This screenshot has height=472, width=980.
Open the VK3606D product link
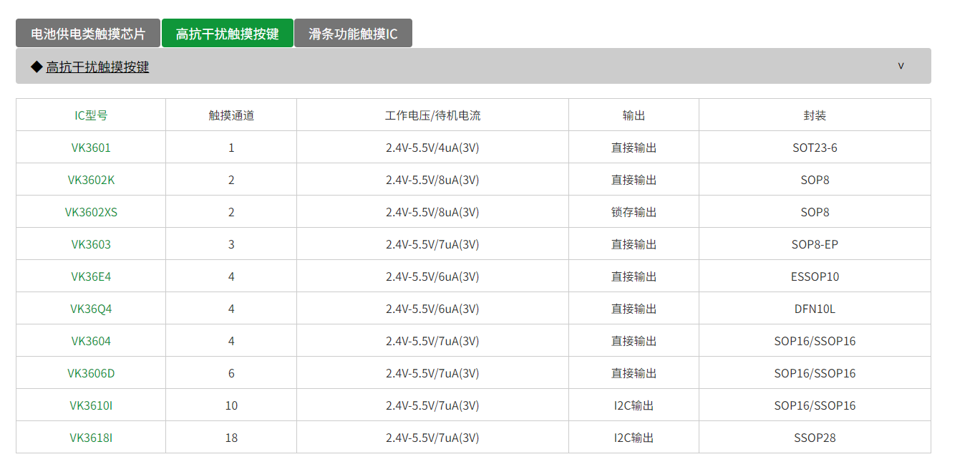tap(91, 373)
